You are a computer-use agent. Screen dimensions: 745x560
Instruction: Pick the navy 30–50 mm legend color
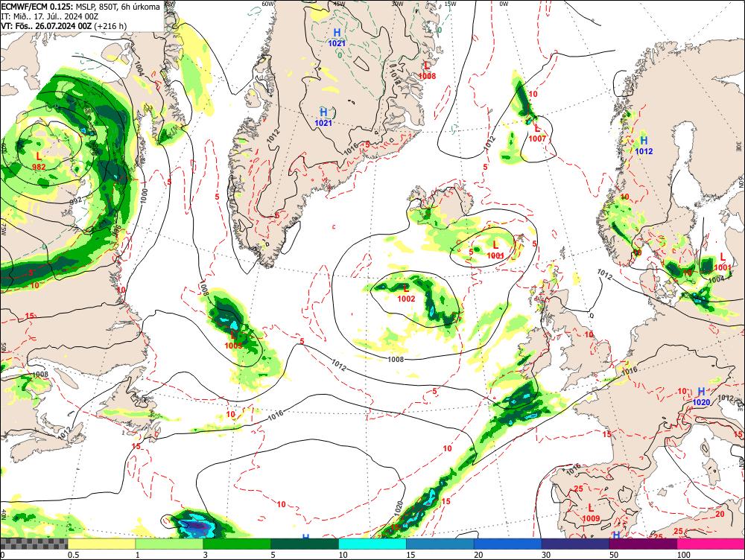pos(575,544)
